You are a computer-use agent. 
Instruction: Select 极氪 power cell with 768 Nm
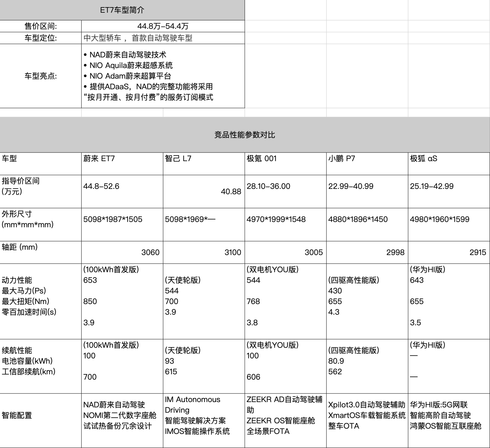(286, 301)
